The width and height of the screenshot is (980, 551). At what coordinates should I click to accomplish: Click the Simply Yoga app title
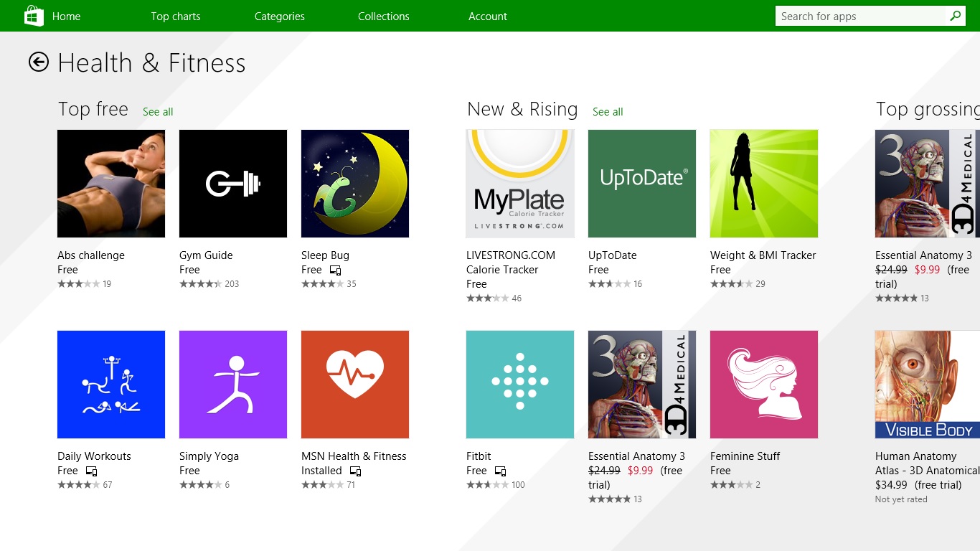(x=209, y=456)
